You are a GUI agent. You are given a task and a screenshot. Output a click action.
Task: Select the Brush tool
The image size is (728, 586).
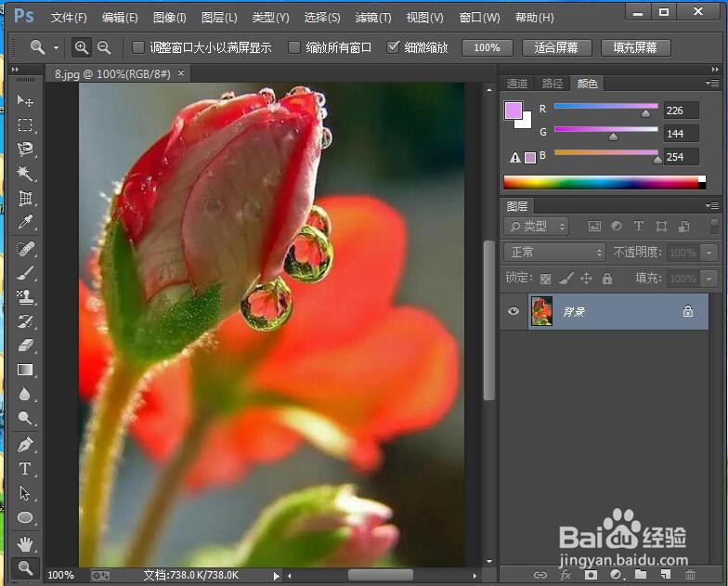25,273
